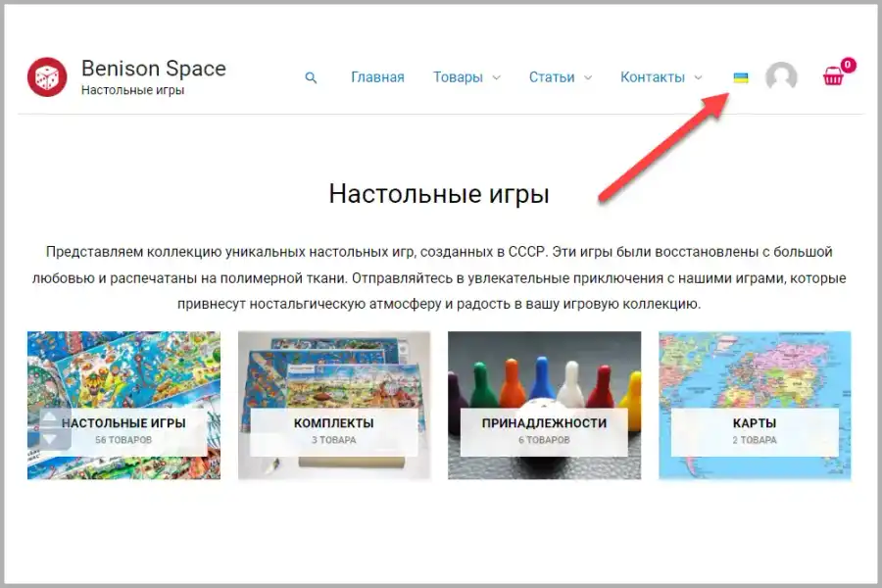Viewport: 882px width, 588px height.
Task: Open the Комплекты category card
Action: 334,405
